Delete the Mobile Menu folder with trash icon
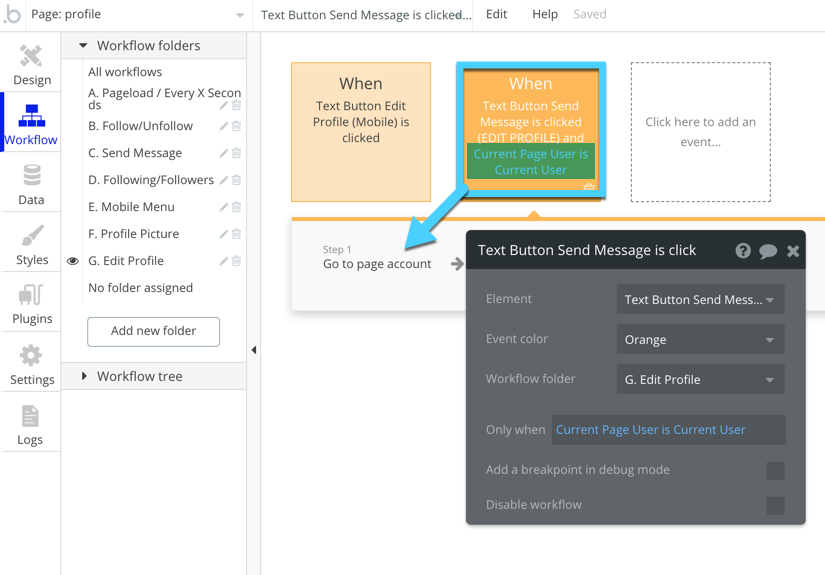825x575 pixels. (x=237, y=207)
